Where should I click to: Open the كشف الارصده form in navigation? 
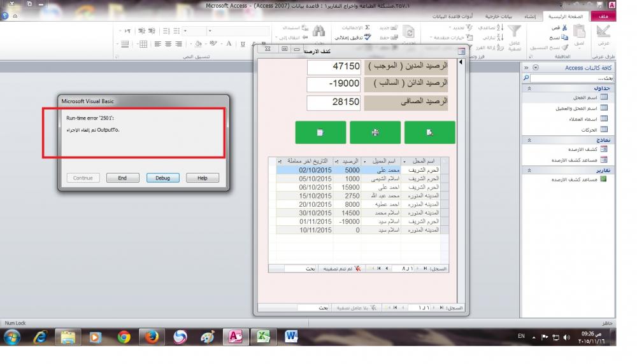coord(568,150)
